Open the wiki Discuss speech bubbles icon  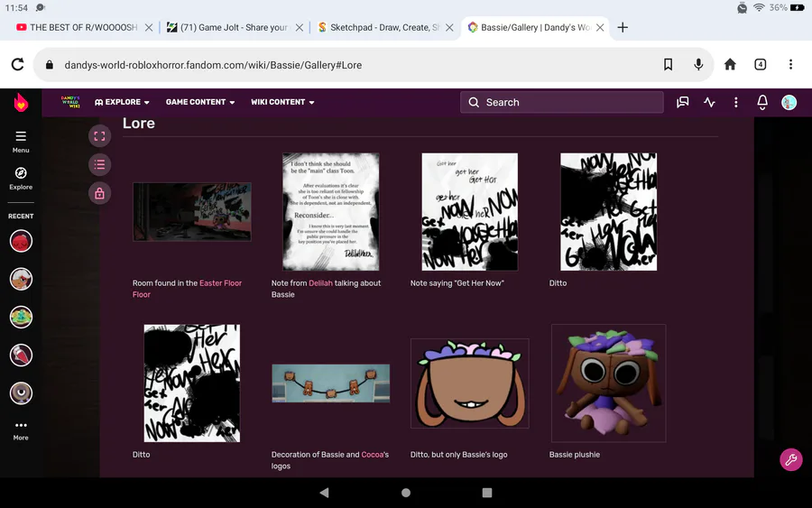tap(683, 102)
